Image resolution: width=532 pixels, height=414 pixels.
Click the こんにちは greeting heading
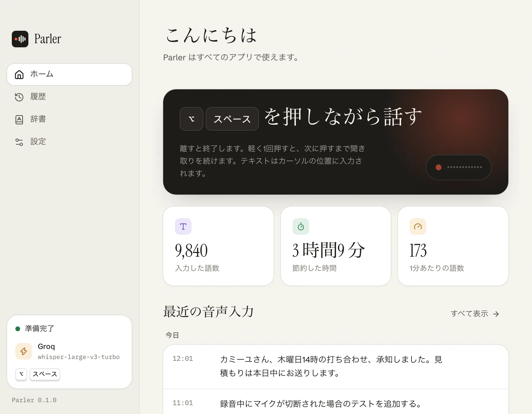click(x=211, y=35)
